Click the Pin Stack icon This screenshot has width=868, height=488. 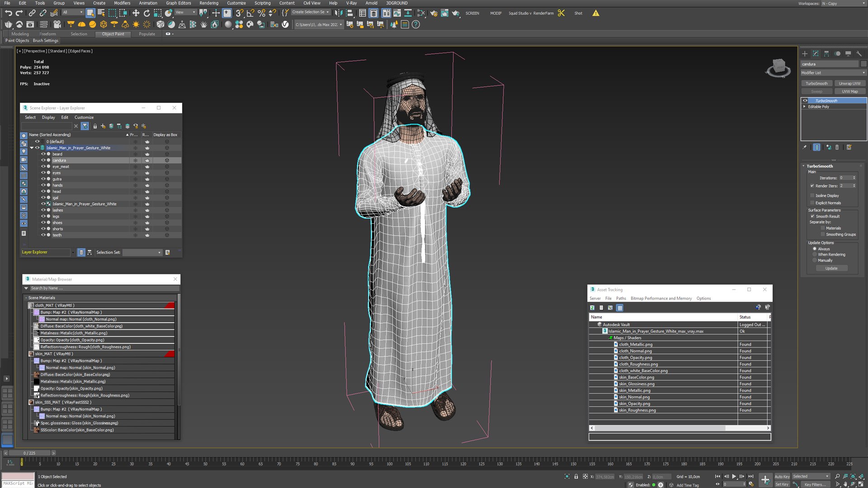(x=804, y=147)
